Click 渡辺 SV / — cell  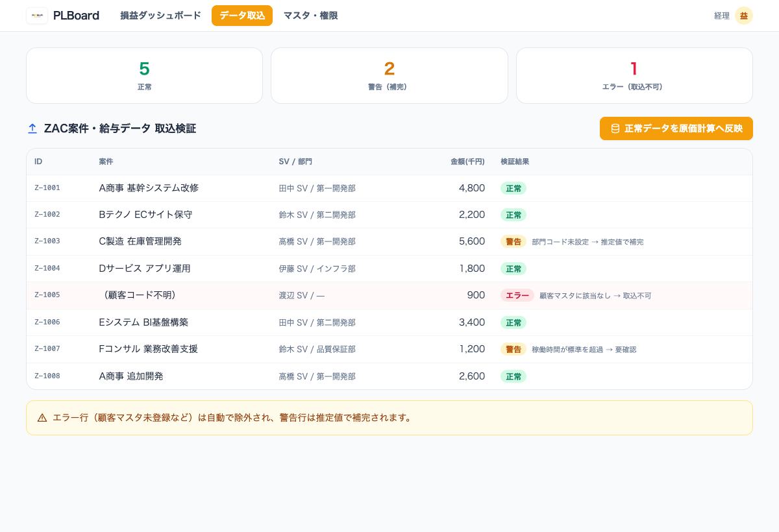click(302, 296)
